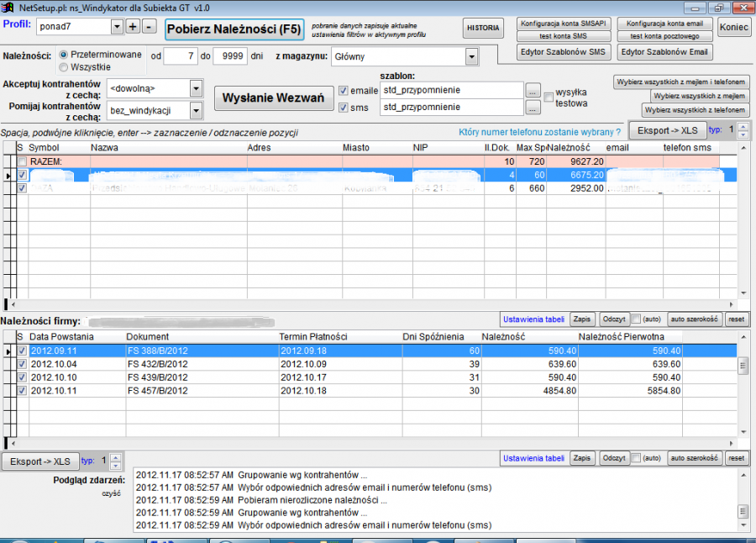Click upper auto szerokość button
This screenshot has width=756, height=543.
pos(695,319)
